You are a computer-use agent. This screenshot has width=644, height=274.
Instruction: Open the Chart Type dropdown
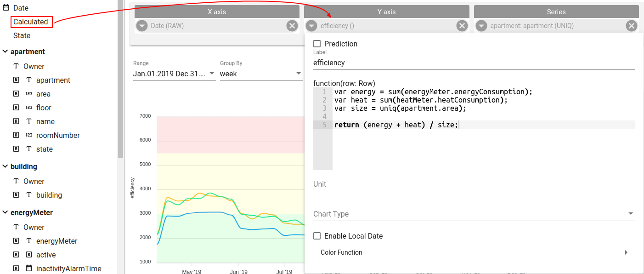[x=474, y=214]
